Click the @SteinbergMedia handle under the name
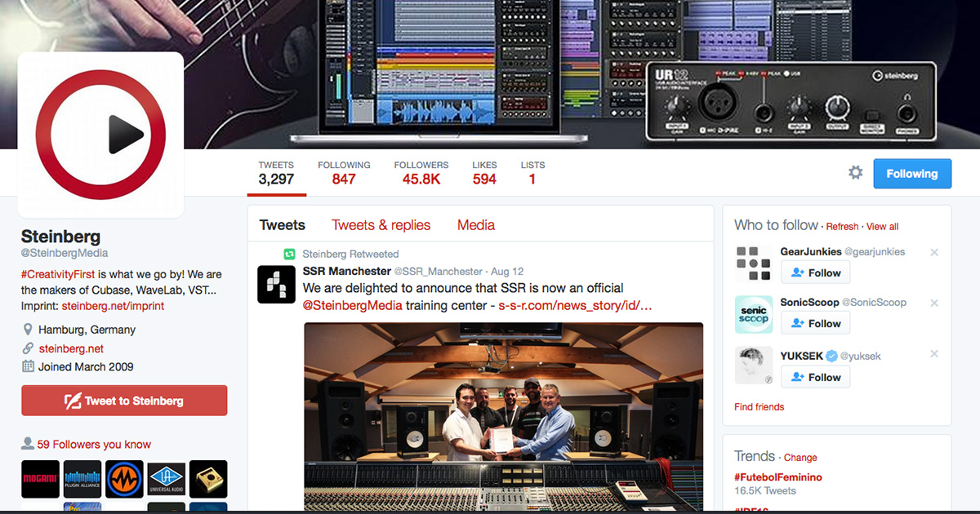 pyautogui.click(x=65, y=254)
